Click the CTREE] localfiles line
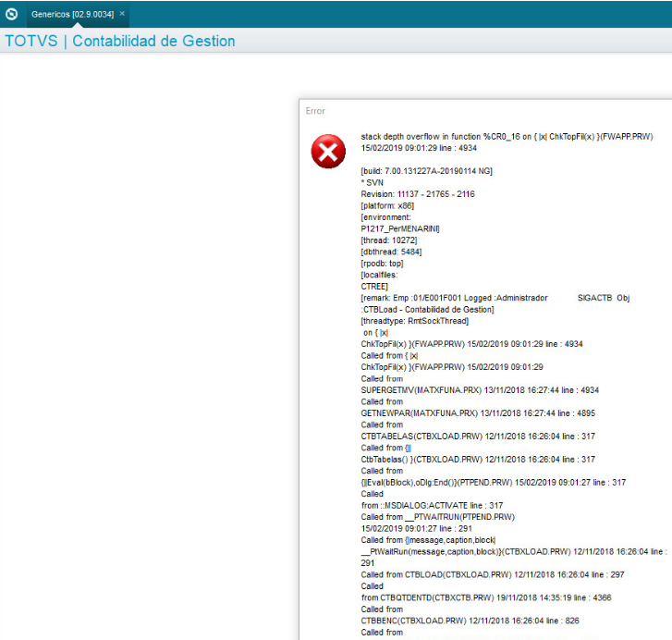 click(x=374, y=287)
